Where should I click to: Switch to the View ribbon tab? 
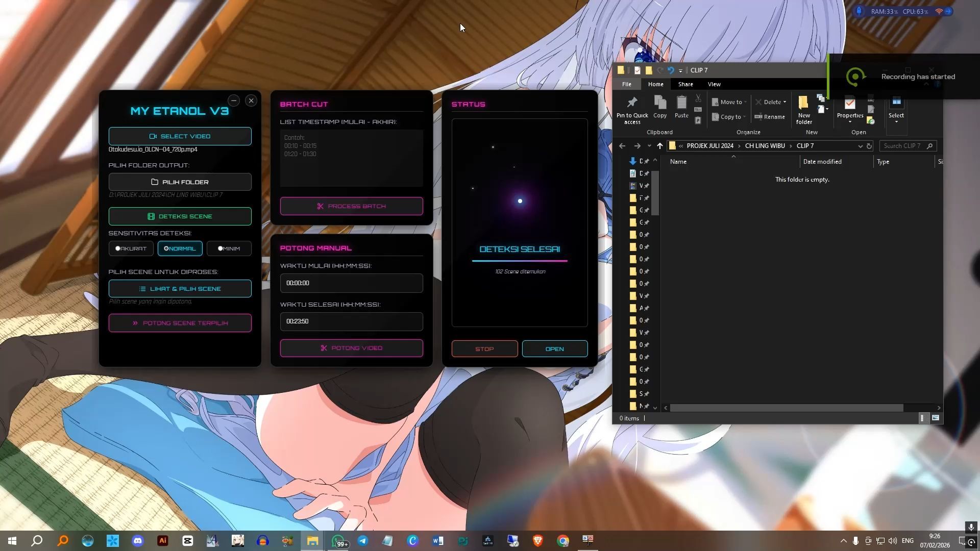click(x=714, y=84)
